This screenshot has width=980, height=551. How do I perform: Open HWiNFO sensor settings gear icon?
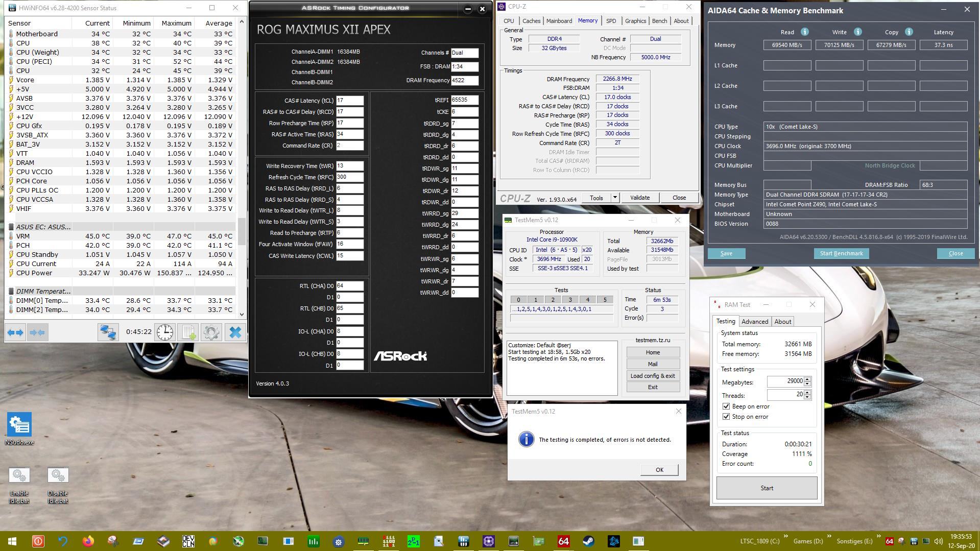point(211,332)
